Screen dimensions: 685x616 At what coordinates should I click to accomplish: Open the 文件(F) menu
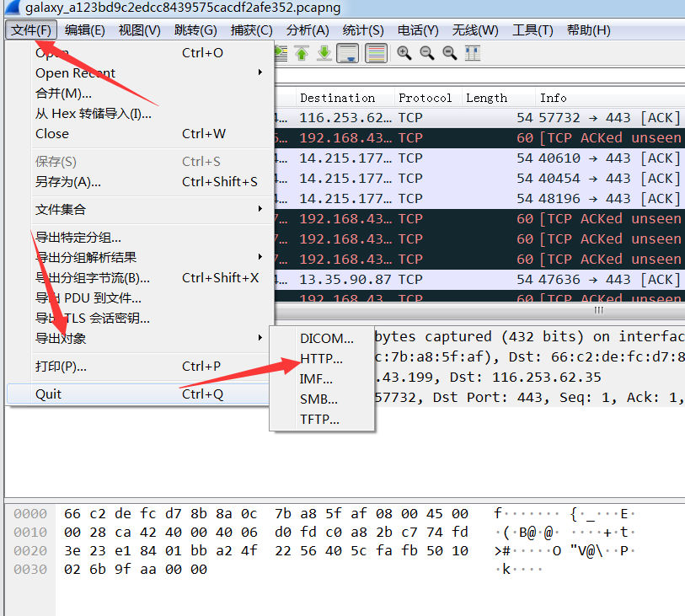(x=31, y=30)
